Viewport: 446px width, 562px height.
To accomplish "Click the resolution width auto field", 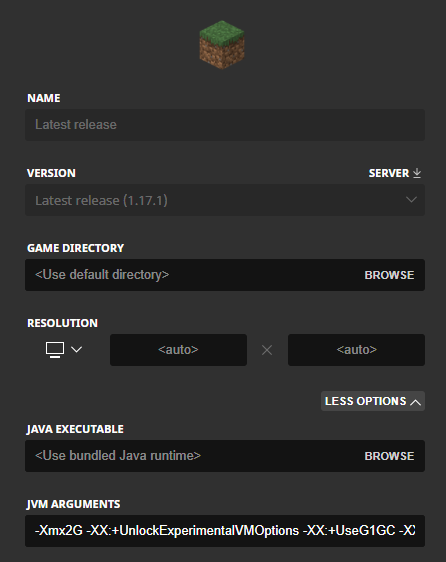I will pos(178,350).
